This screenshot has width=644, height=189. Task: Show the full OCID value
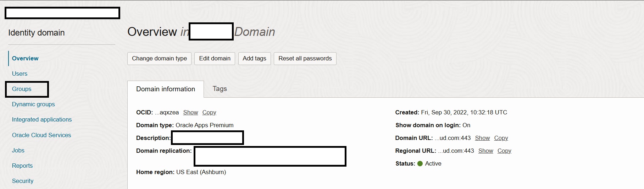point(190,112)
